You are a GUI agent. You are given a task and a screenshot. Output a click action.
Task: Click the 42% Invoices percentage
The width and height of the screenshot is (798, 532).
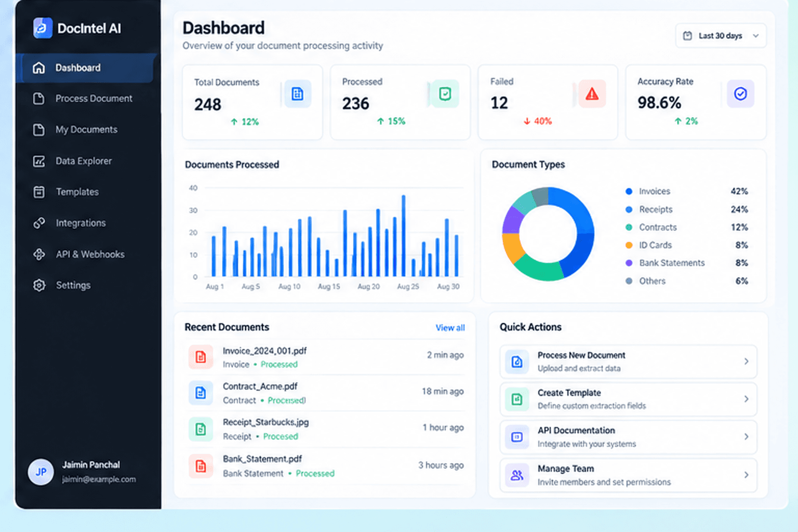click(x=739, y=191)
